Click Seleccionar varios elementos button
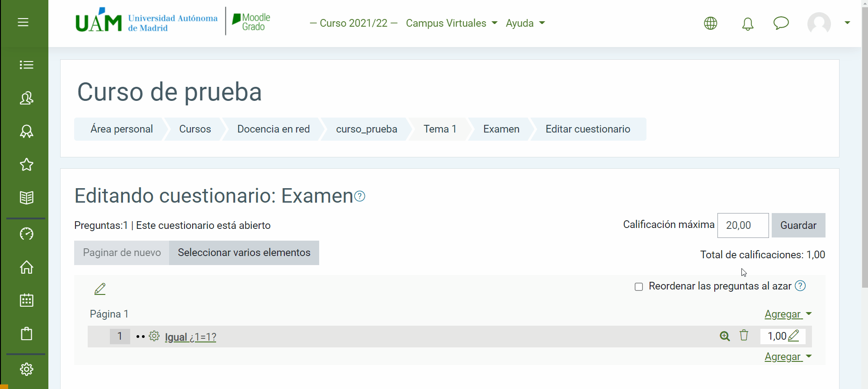 coord(244,253)
